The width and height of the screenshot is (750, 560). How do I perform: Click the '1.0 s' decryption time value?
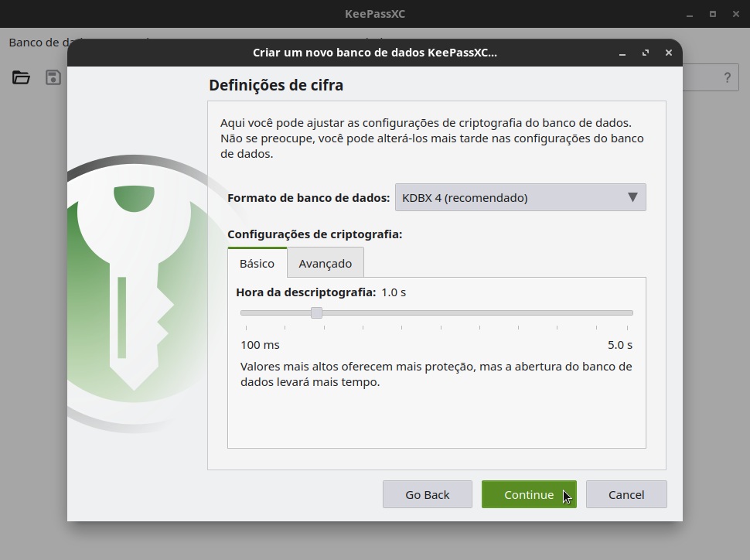pyautogui.click(x=394, y=292)
